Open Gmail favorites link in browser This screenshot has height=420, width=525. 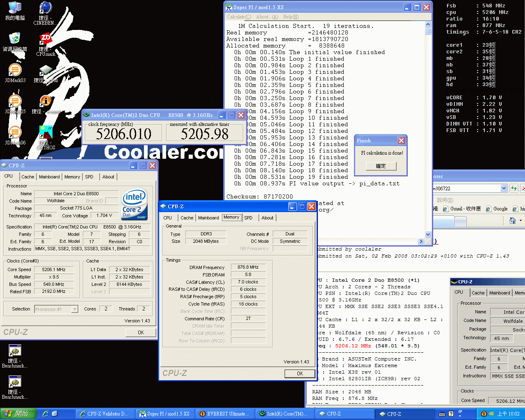tap(462, 209)
